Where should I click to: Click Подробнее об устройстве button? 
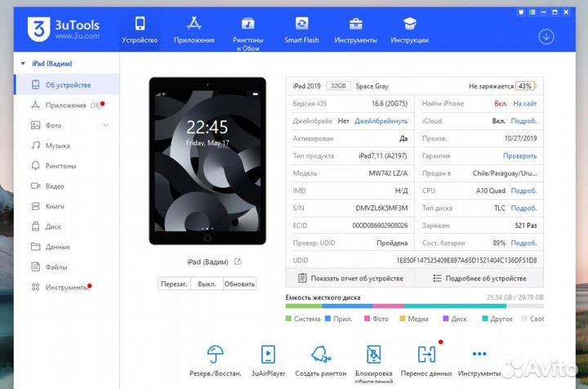pos(479,279)
